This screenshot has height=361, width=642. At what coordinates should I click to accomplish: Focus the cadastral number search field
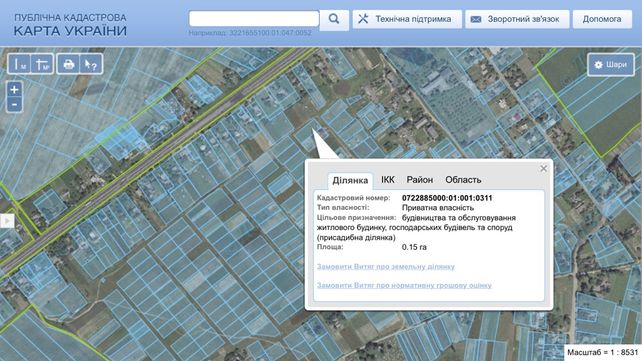(x=254, y=19)
